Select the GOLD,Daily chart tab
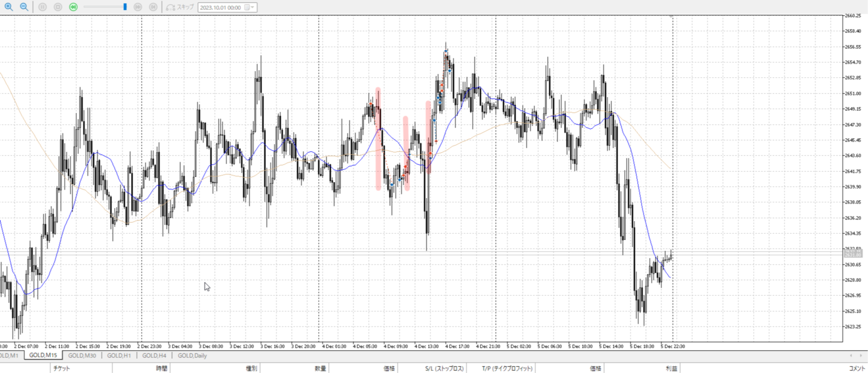 pyautogui.click(x=192, y=356)
